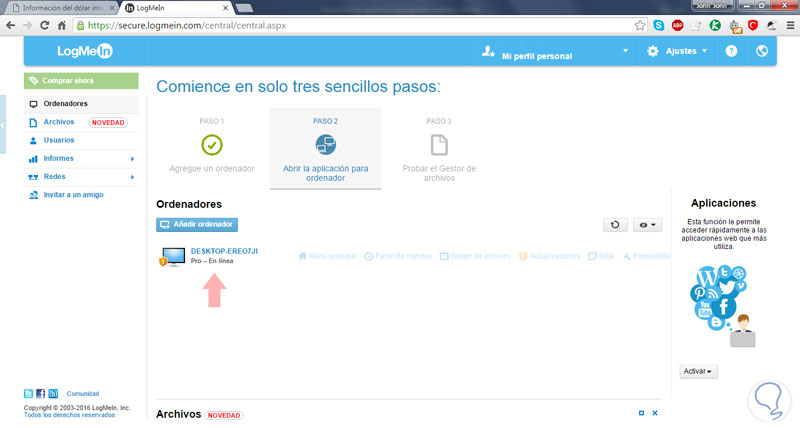Collapse the left side panel handle
The width and height of the screenshot is (800, 428).
(x=3, y=124)
